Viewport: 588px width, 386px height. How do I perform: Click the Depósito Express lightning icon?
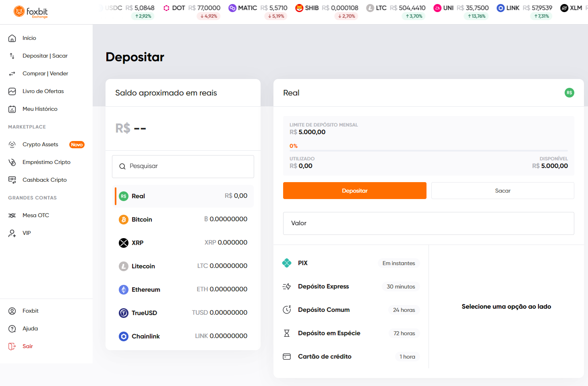287,286
